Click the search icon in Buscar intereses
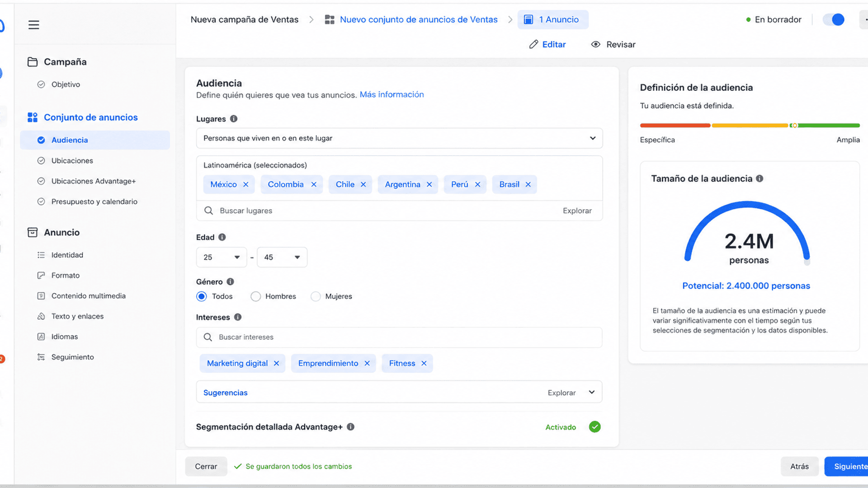The height and width of the screenshot is (488, 868). 208,337
